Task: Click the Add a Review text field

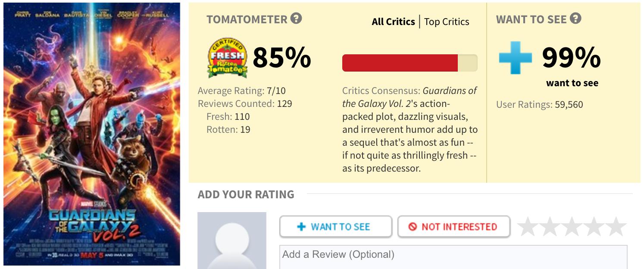Action: coord(453,257)
